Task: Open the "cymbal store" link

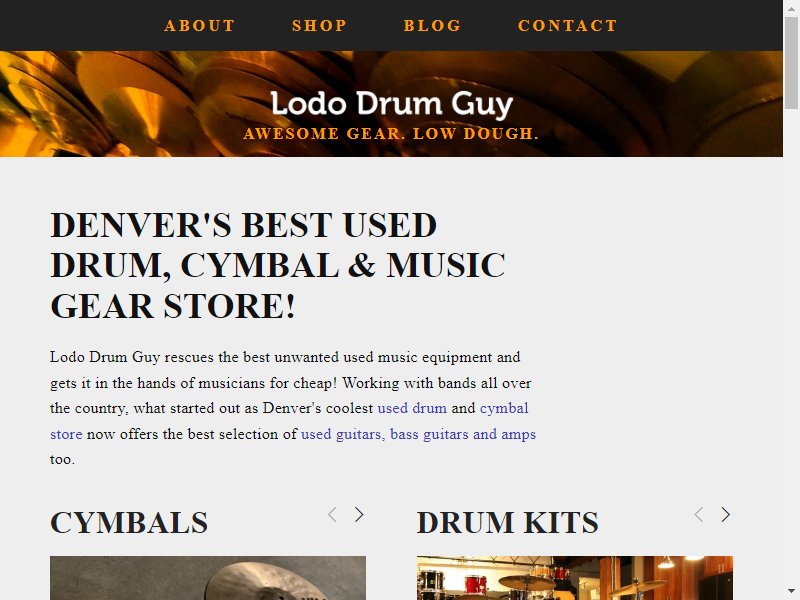Action: click(504, 408)
